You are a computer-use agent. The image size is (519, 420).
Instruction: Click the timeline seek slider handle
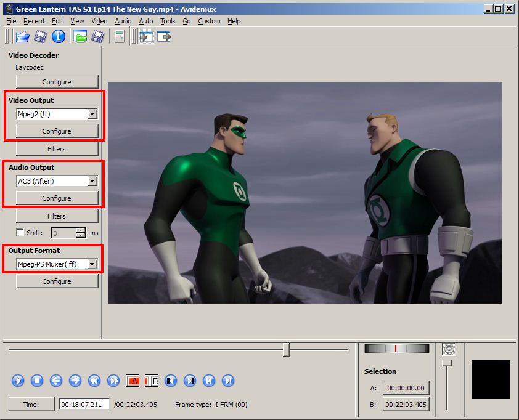(x=286, y=350)
